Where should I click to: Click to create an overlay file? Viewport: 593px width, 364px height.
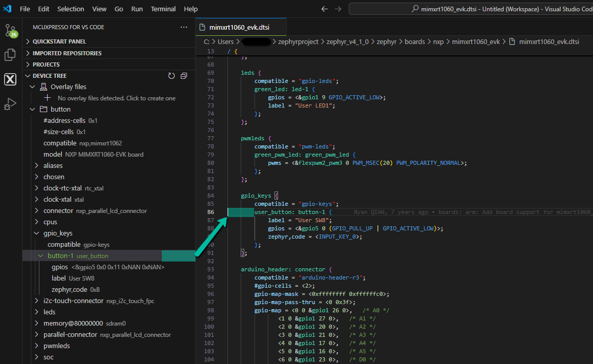(x=116, y=98)
